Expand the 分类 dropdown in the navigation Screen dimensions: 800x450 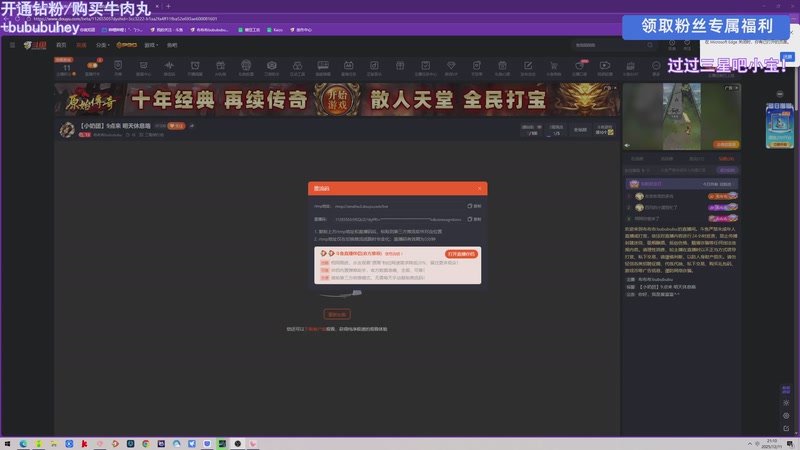[x=103, y=45]
